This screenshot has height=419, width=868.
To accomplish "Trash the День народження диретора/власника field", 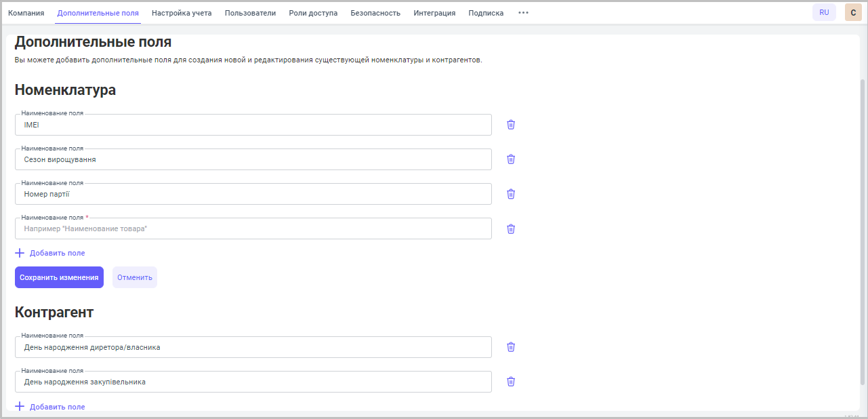I will click(511, 347).
